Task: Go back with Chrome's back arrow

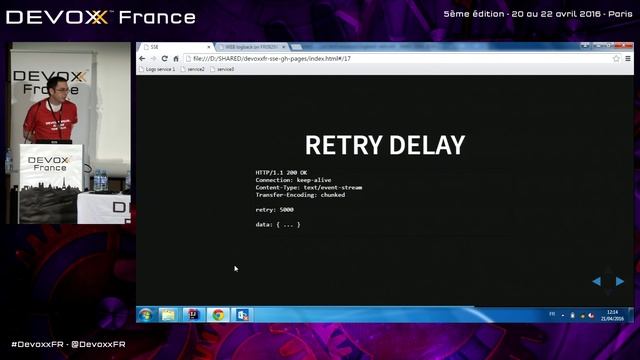Action: point(142,59)
